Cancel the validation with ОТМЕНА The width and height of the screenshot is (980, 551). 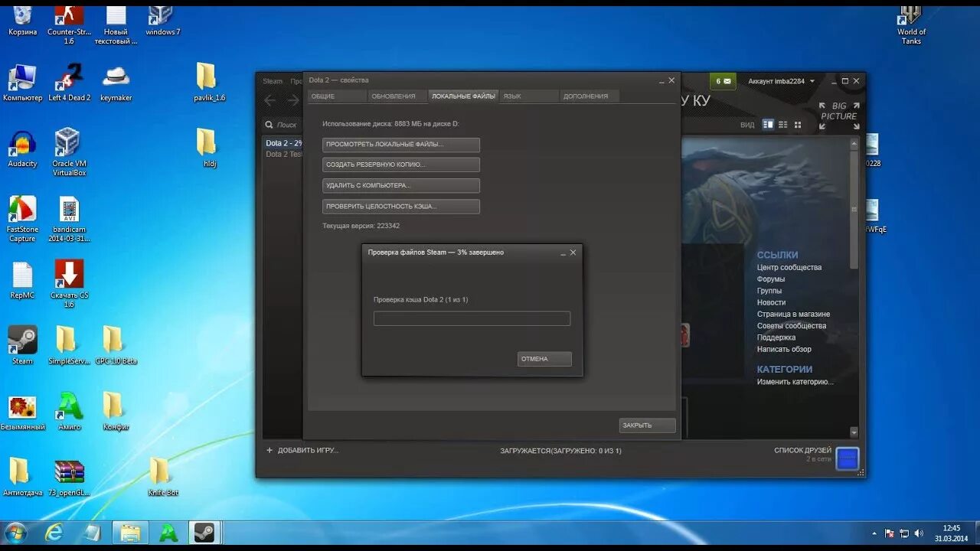[x=544, y=359]
